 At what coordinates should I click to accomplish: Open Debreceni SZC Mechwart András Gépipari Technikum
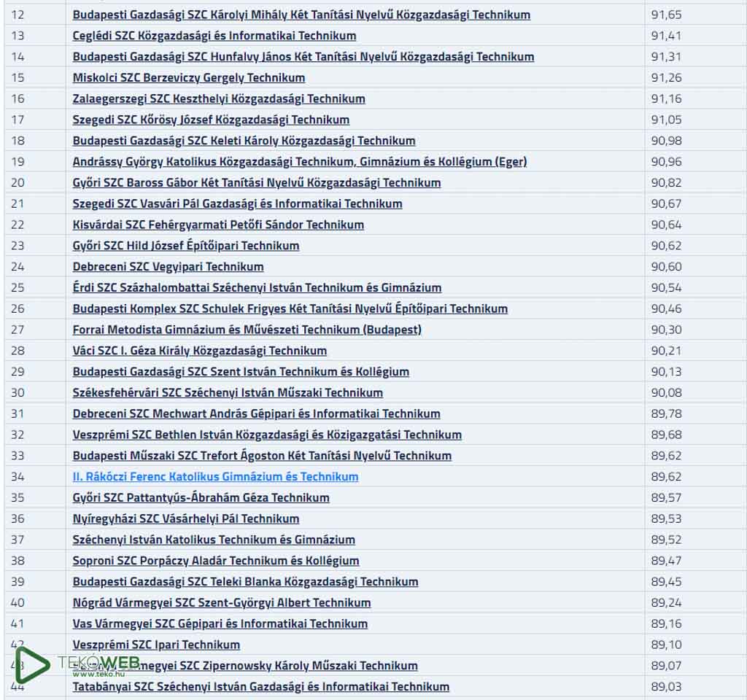pos(256,413)
